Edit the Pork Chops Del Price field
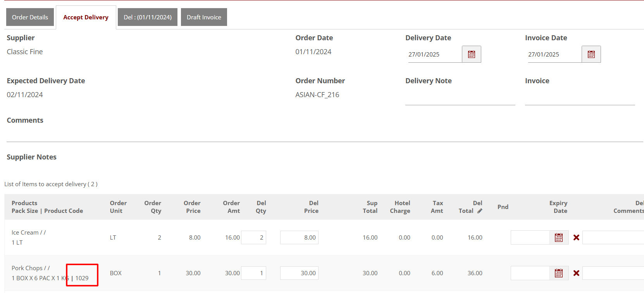The height and width of the screenshot is (293, 644). click(x=299, y=273)
